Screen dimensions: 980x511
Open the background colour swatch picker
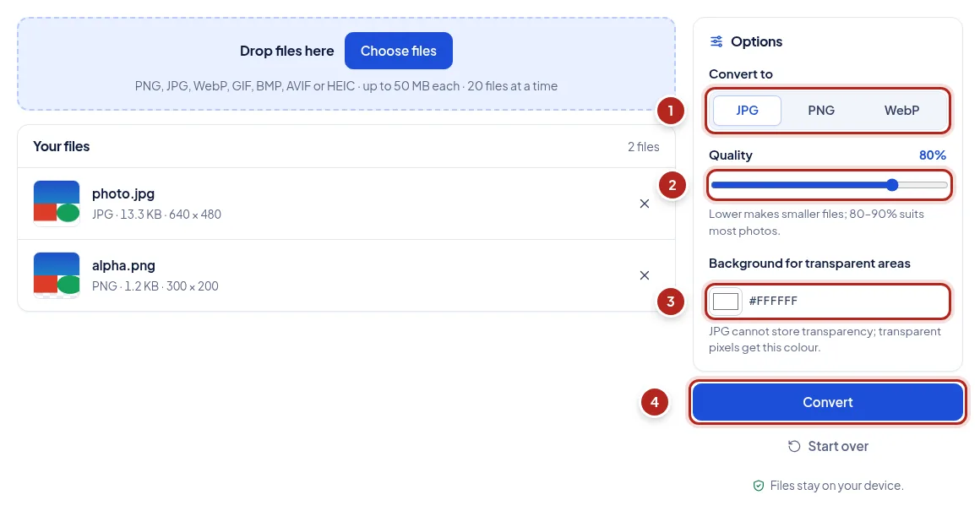point(726,301)
